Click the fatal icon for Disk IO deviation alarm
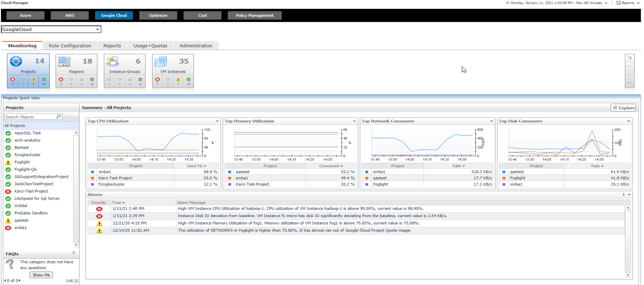644x285 pixels. (99, 216)
